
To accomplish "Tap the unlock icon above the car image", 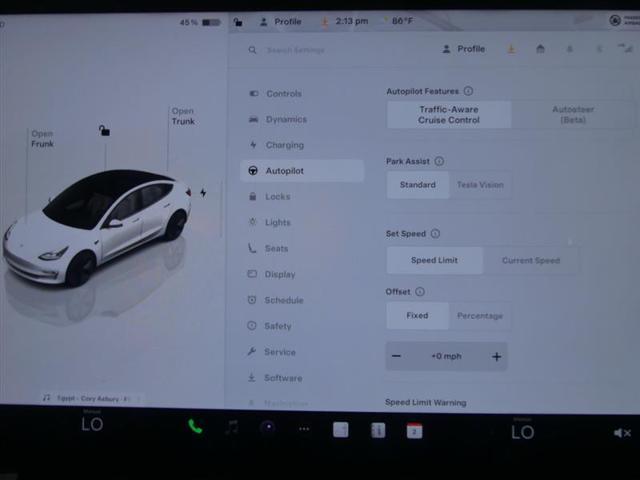I will coord(104,131).
